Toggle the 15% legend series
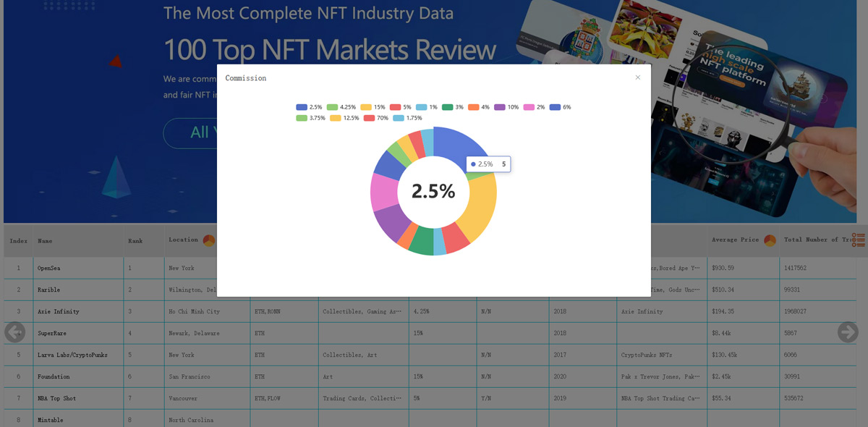Image resolution: width=868 pixels, height=427 pixels. coord(373,107)
